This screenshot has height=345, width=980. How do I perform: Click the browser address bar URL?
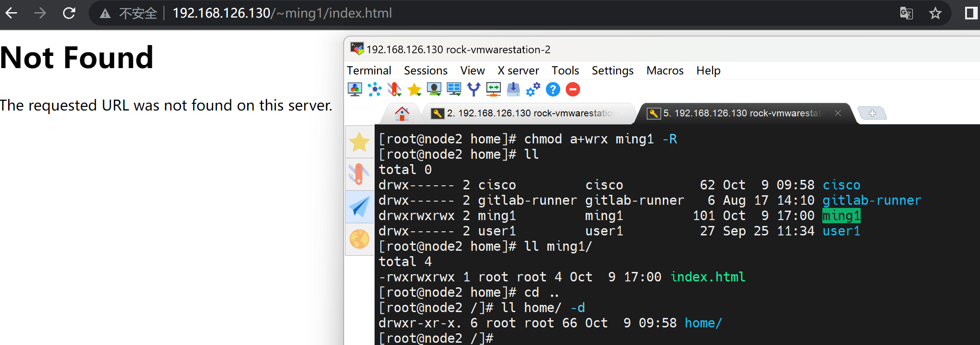pyautogui.click(x=282, y=13)
